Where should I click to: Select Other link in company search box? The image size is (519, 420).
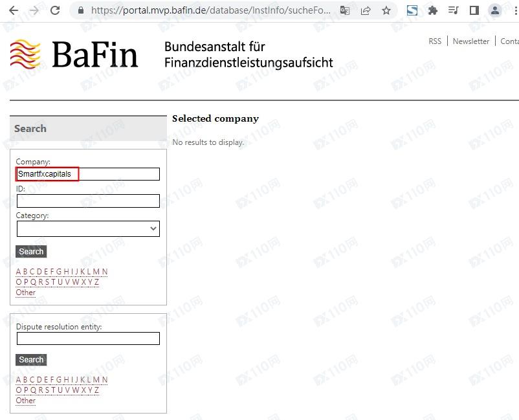pos(26,293)
